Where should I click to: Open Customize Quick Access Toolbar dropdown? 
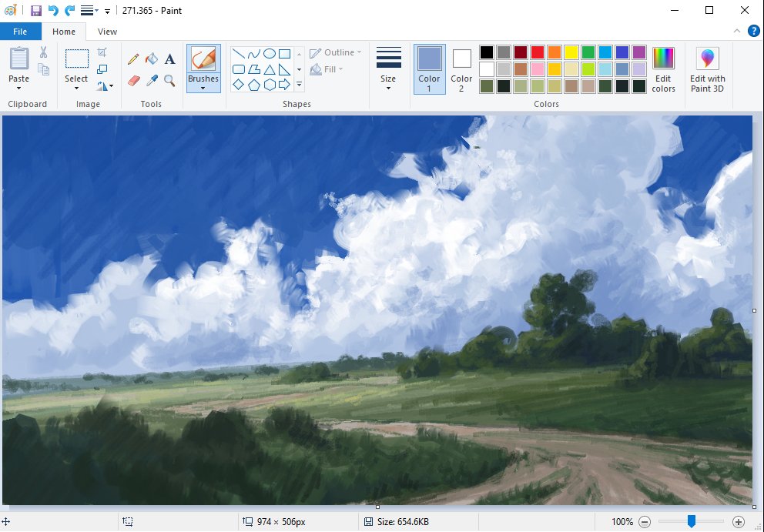point(107,11)
